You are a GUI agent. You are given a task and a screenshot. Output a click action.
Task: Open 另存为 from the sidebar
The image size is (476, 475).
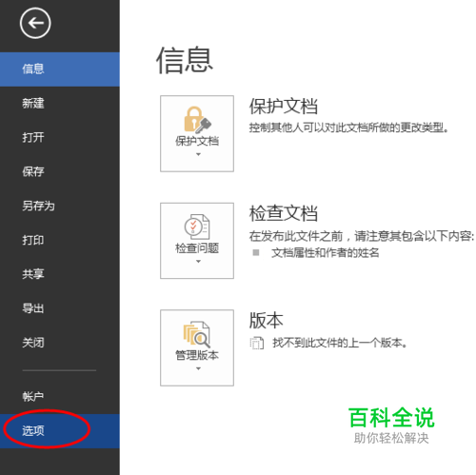click(x=60, y=206)
